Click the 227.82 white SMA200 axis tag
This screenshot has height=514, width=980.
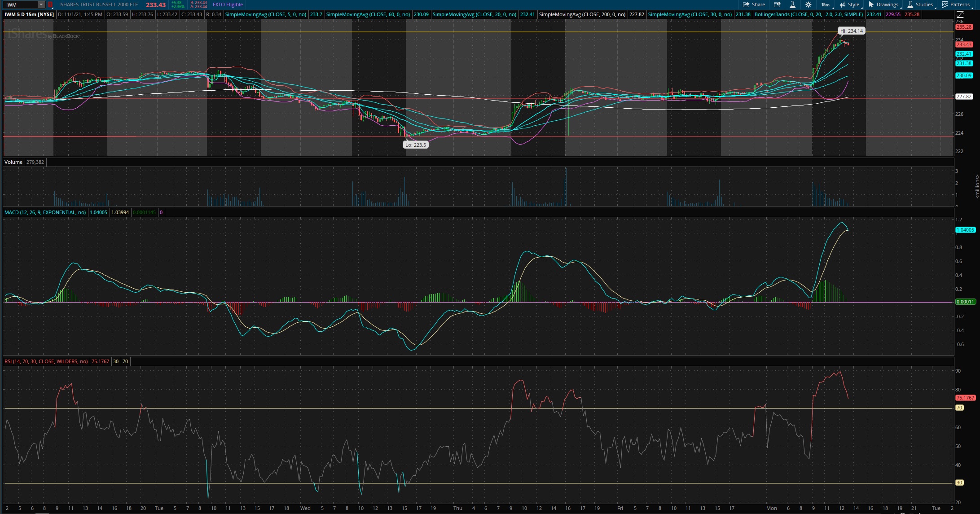point(964,97)
